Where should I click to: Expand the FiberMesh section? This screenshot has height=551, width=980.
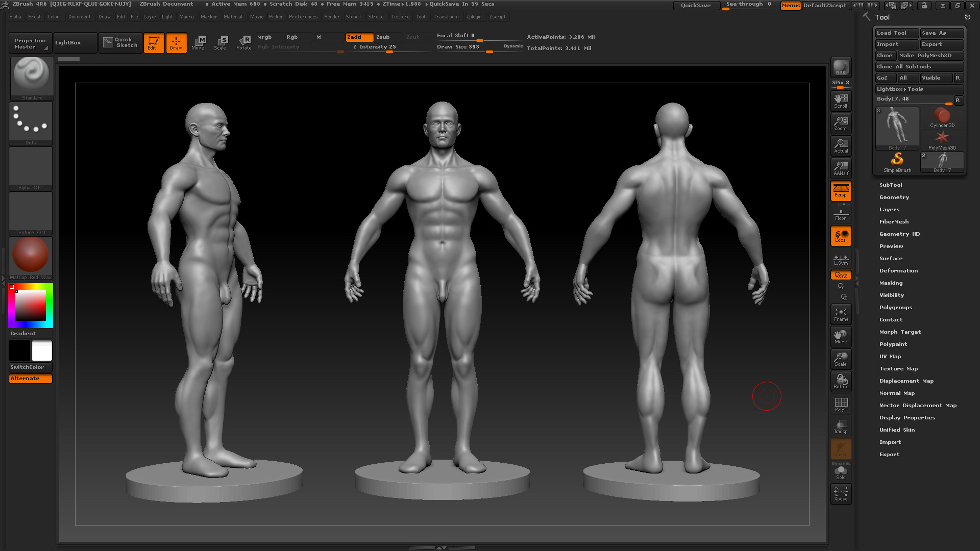click(894, 222)
